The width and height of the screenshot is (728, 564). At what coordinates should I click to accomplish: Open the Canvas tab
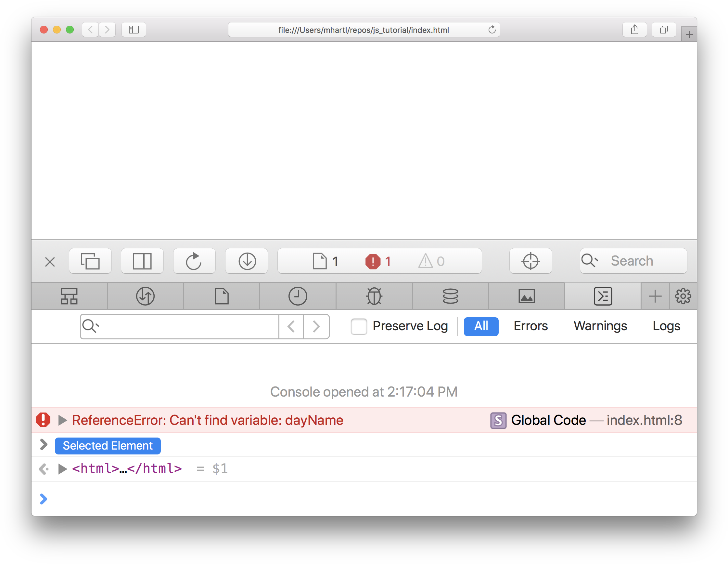pyautogui.click(x=527, y=296)
